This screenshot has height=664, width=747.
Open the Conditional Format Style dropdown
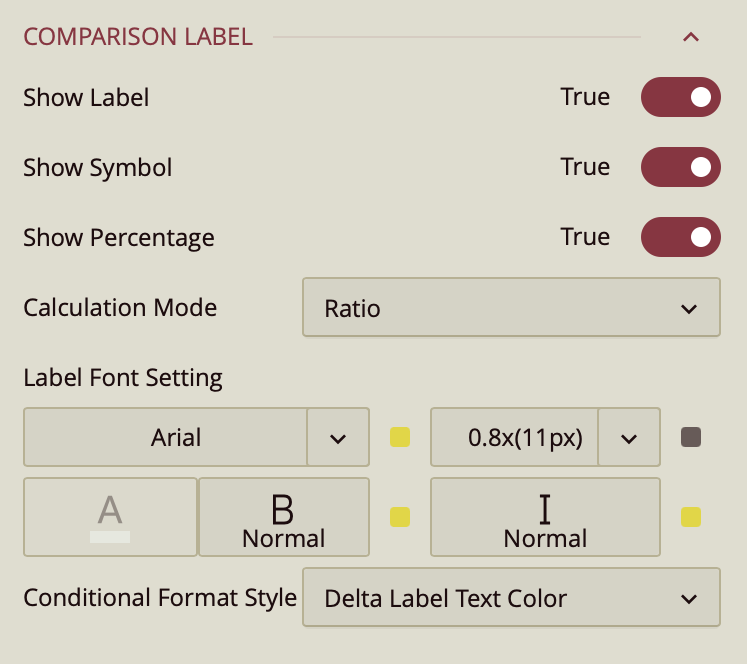click(511, 598)
